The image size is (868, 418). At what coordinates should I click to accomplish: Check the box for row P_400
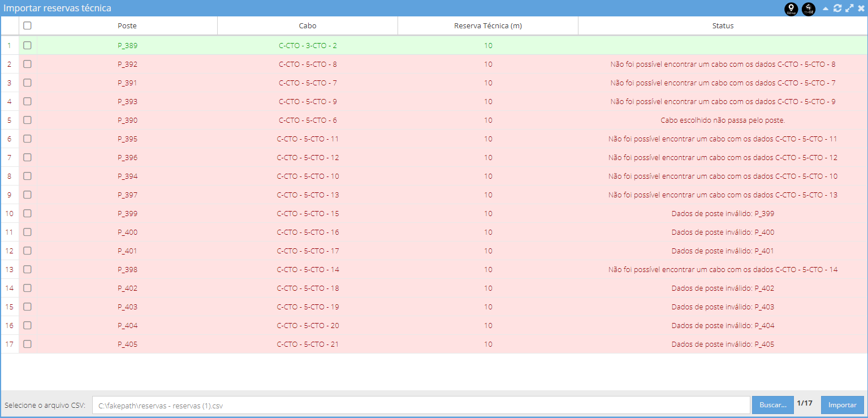pos(27,232)
